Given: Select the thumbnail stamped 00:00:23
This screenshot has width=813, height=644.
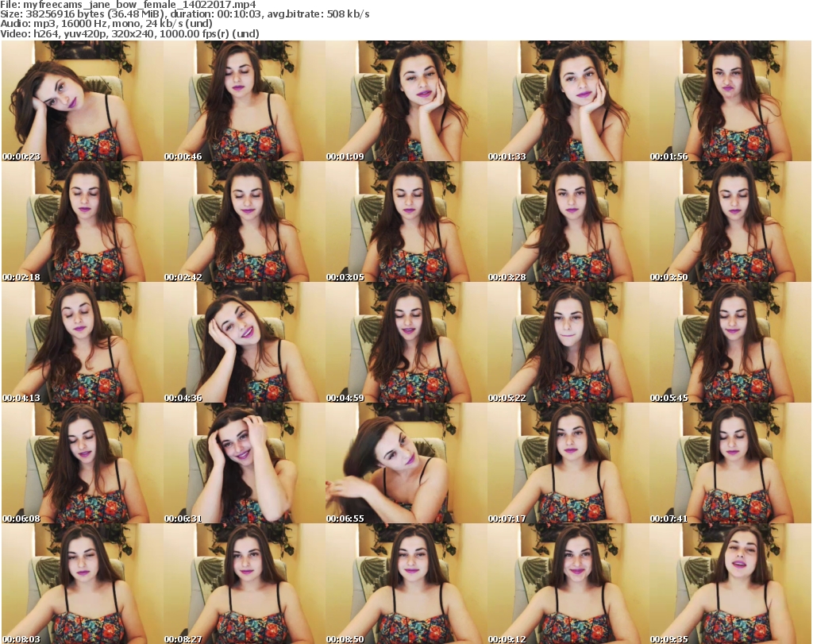Looking at the screenshot, I should point(82,101).
